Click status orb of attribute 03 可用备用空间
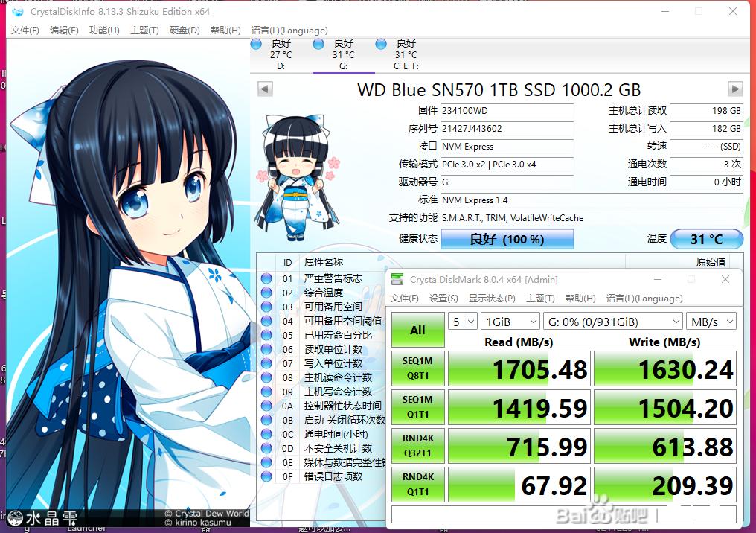The image size is (756, 533). click(266, 307)
